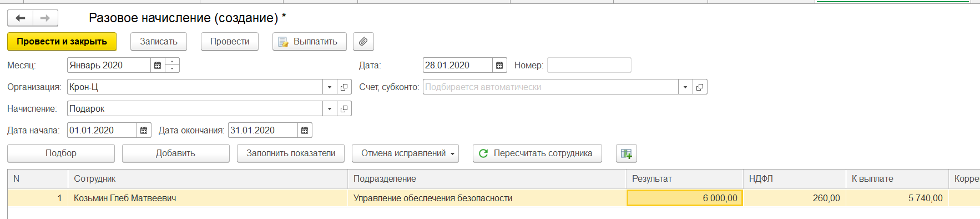The width and height of the screenshot is (980, 219).
Task: Click the empty Номер field
Action: coord(589,66)
